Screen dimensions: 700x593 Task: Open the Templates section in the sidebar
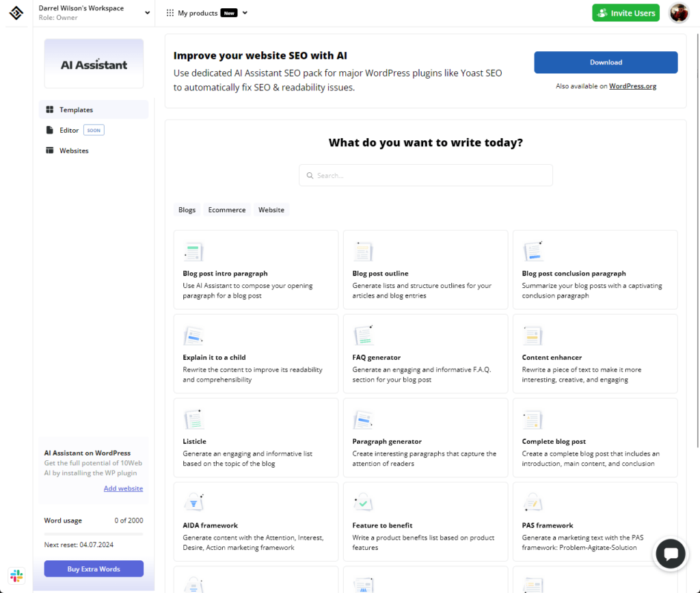pyautogui.click(x=94, y=109)
